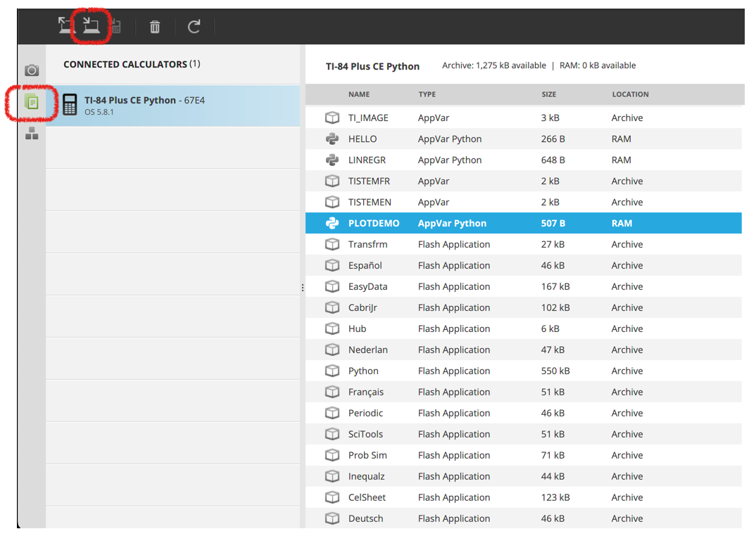Click the panel splitter handle dots

[302, 288]
